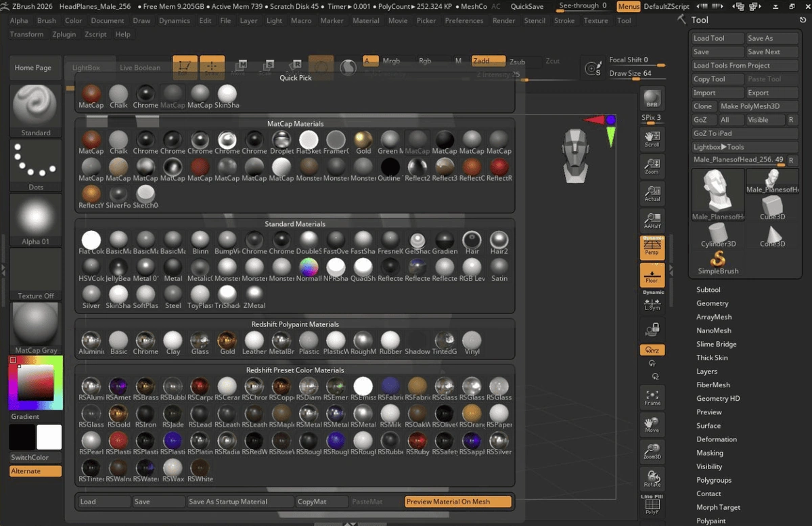Toggle the Alternate color button
The height and width of the screenshot is (526, 812).
pos(35,471)
